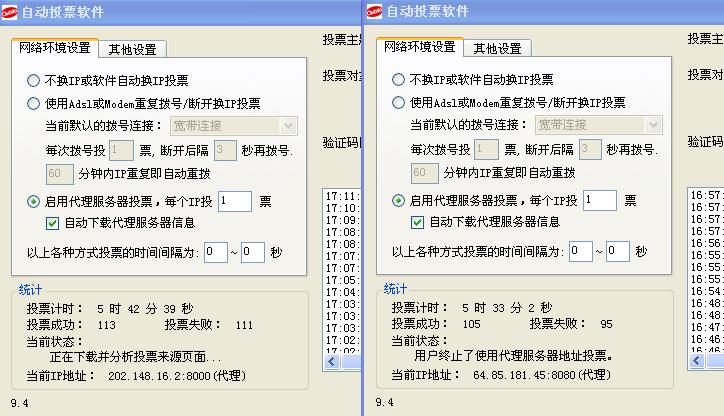Select the Adsl或Modem重复拨号 radio in the left window
724x416 pixels.
pyautogui.click(x=34, y=103)
